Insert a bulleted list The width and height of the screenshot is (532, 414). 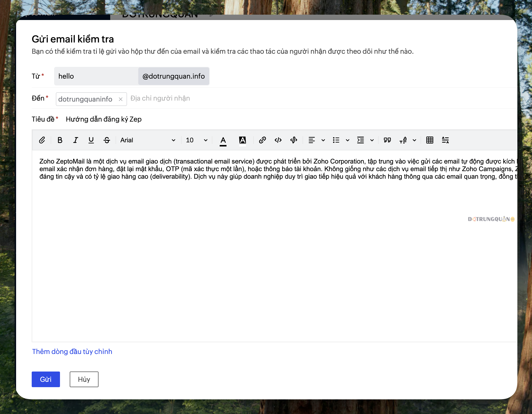(x=336, y=140)
